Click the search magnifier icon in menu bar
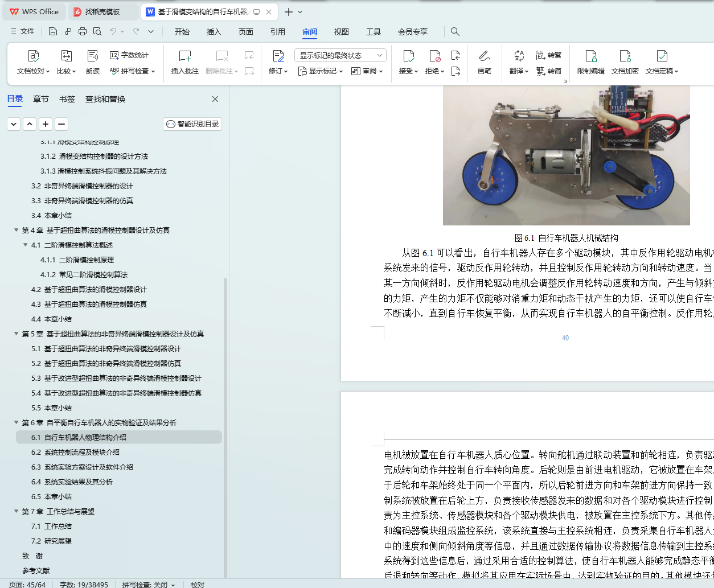This screenshot has width=714, height=588. click(455, 31)
